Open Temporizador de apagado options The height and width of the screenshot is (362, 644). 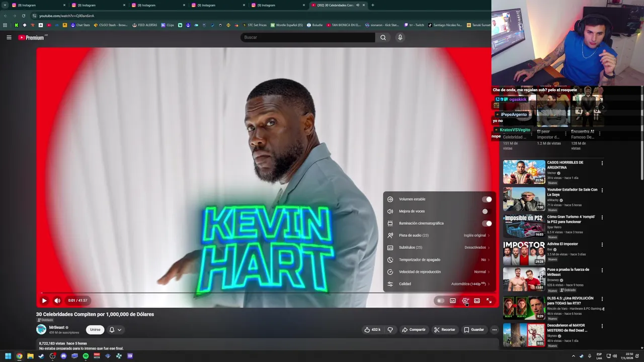pos(439,259)
